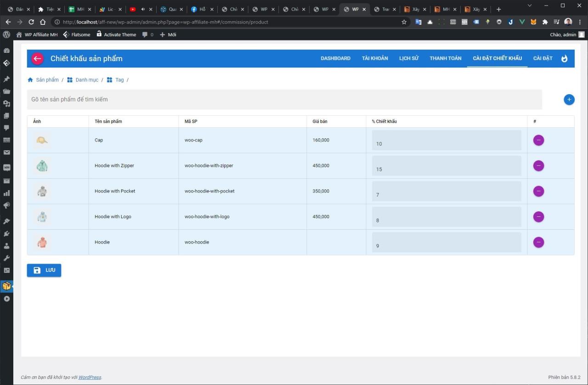
Task: Open the Thanh Toán tab
Action: (445, 58)
